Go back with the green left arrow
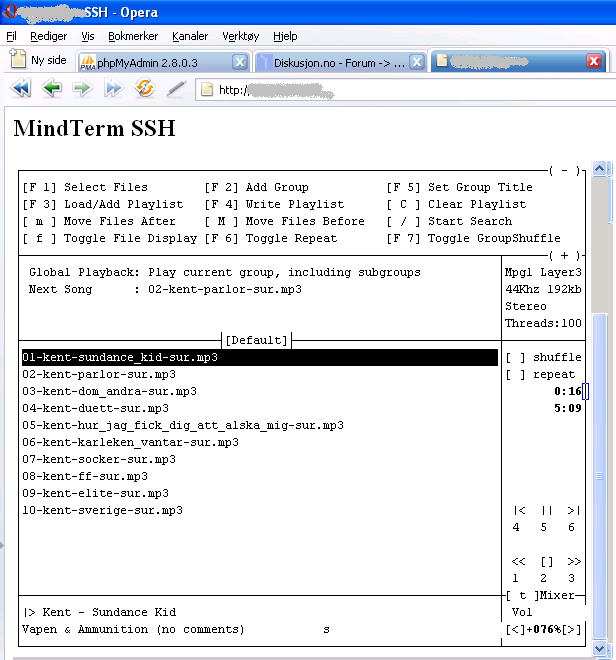Image resolution: width=616 pixels, height=660 pixels. [x=51, y=89]
